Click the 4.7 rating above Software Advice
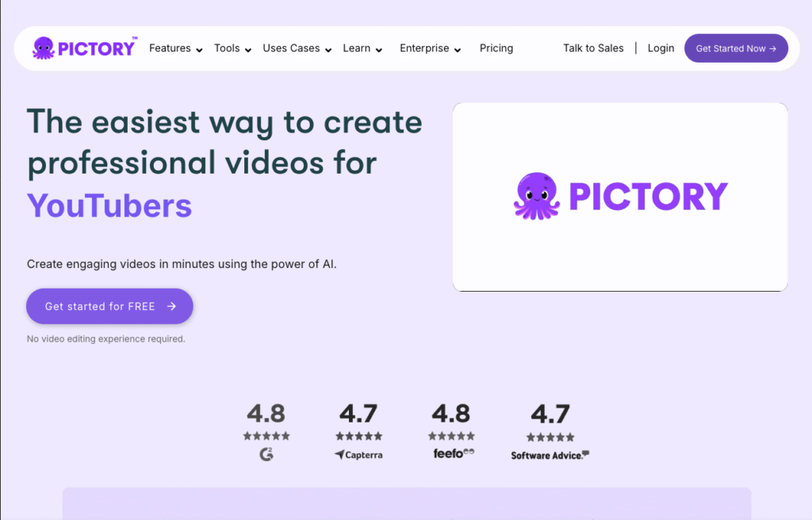This screenshot has width=812, height=520. pyautogui.click(x=550, y=414)
